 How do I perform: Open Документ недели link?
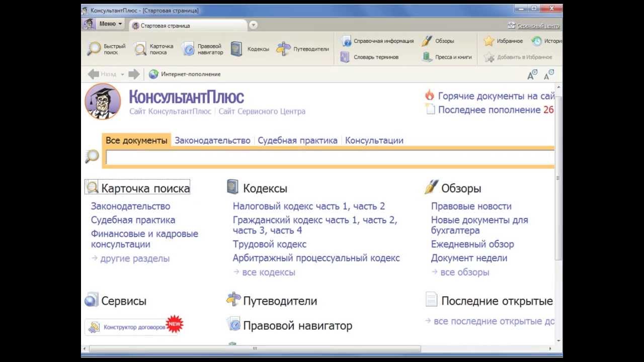(x=469, y=258)
